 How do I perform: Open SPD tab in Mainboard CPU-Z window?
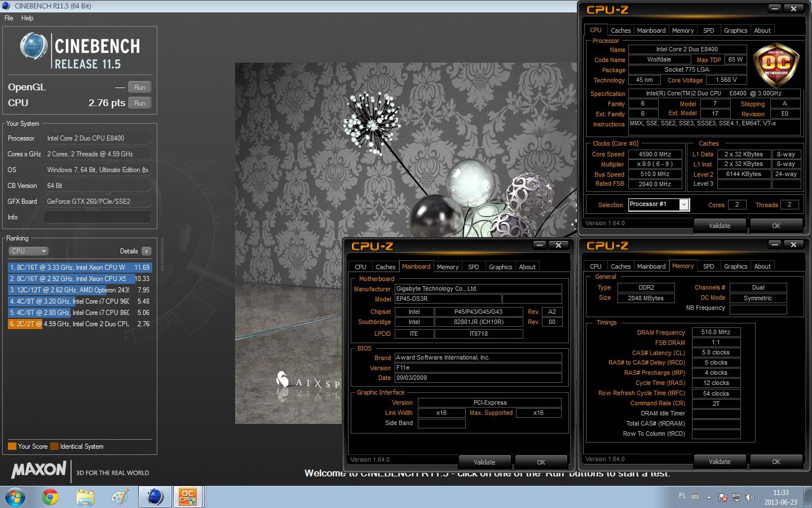tap(473, 267)
